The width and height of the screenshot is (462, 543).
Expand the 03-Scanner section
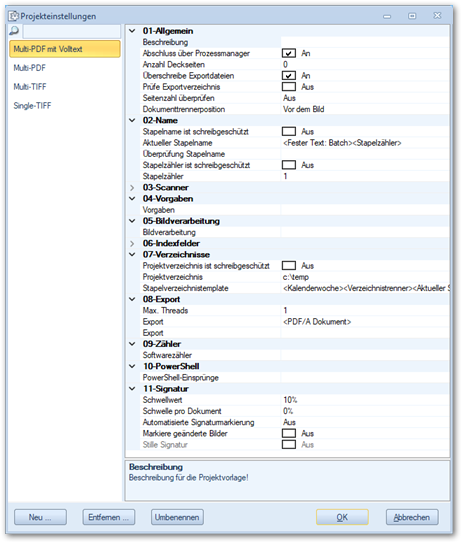coord(132,188)
